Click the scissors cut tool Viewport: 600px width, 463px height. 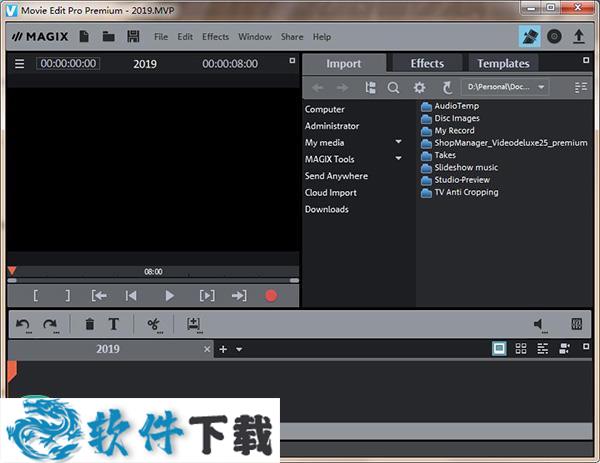(154, 325)
